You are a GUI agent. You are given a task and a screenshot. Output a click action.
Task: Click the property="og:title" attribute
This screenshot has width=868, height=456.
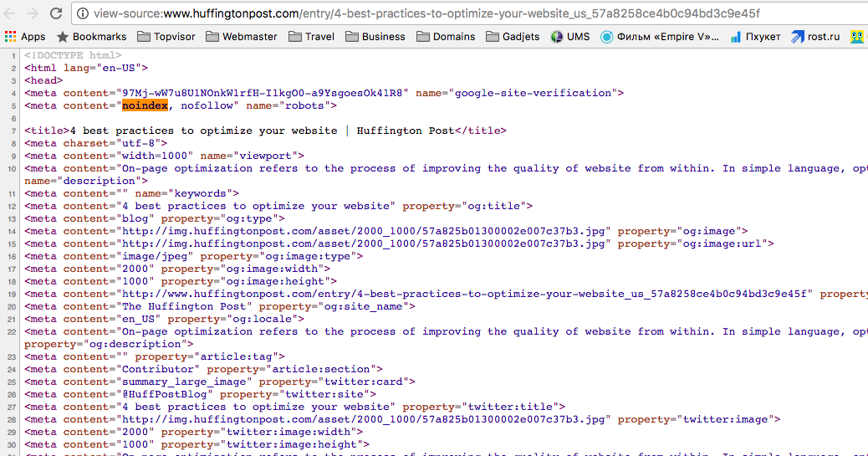[x=464, y=206]
